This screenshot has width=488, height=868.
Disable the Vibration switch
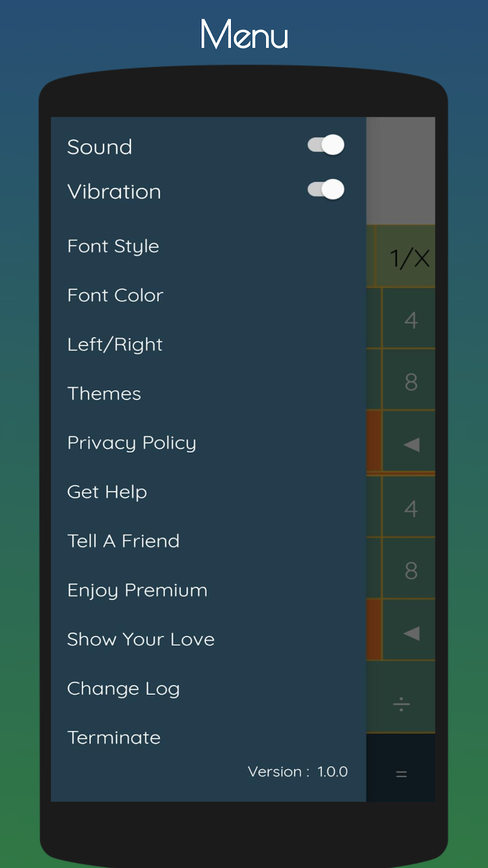326,190
